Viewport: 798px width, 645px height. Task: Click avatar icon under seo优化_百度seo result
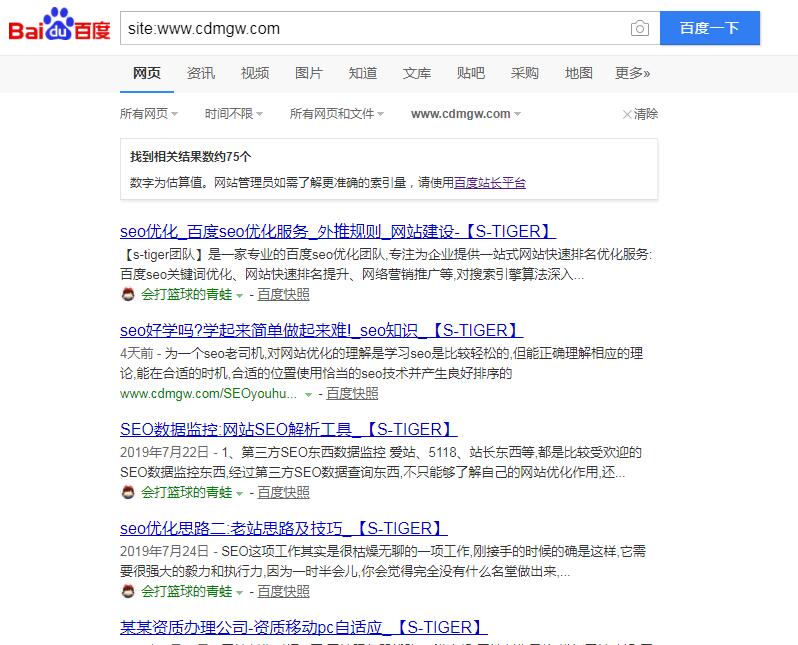pos(128,294)
